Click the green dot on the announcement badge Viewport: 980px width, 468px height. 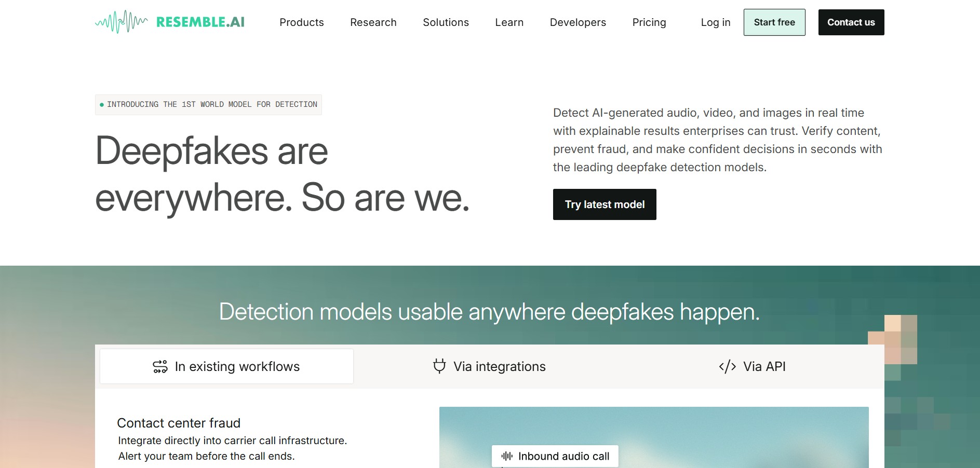pos(102,105)
